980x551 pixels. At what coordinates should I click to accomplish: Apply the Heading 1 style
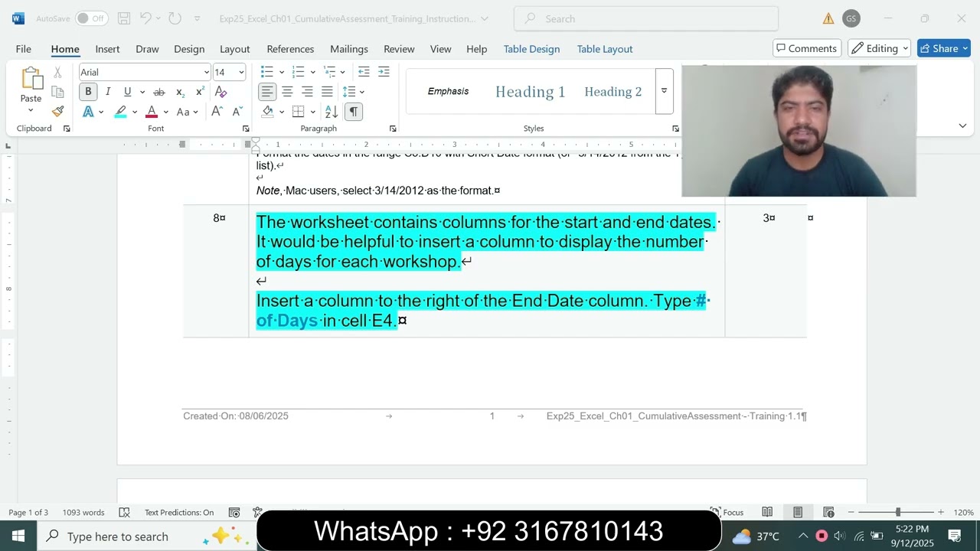530,92
